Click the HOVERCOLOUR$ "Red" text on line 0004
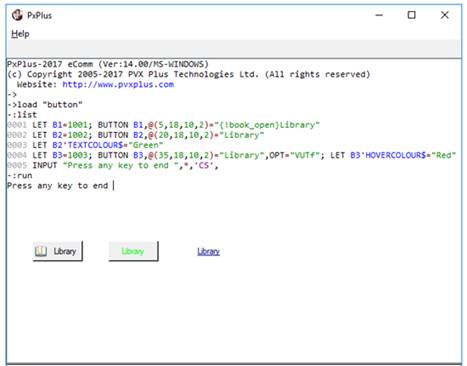Screen dimensions: 467x366 tap(403, 155)
